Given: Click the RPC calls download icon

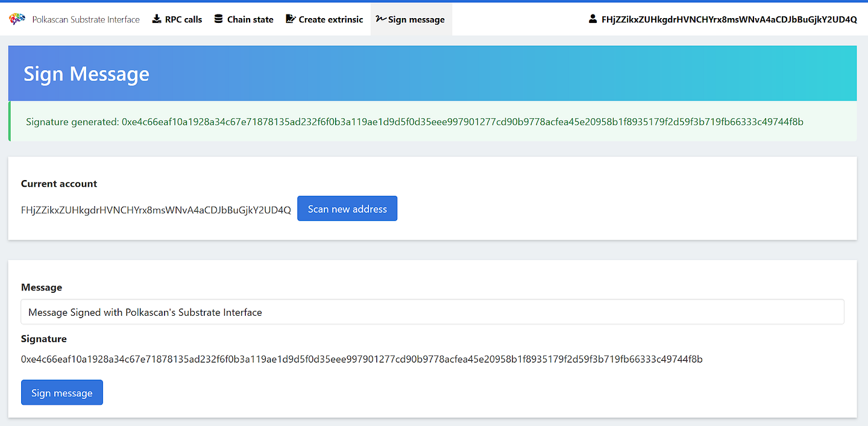Looking at the screenshot, I should coord(157,19).
